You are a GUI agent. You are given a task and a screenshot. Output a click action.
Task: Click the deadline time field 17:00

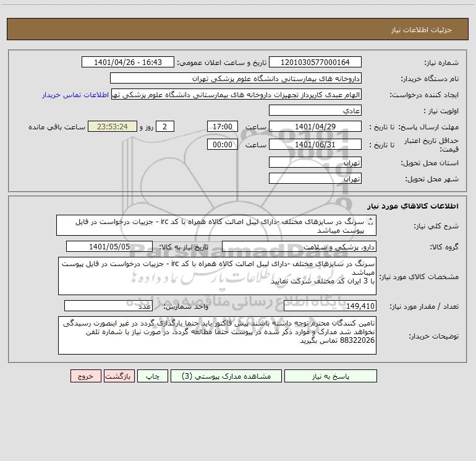222,126
